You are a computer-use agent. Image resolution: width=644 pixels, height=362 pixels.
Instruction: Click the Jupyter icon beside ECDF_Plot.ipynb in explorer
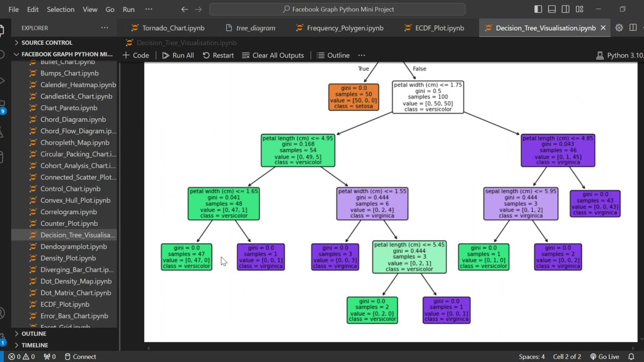click(33, 304)
